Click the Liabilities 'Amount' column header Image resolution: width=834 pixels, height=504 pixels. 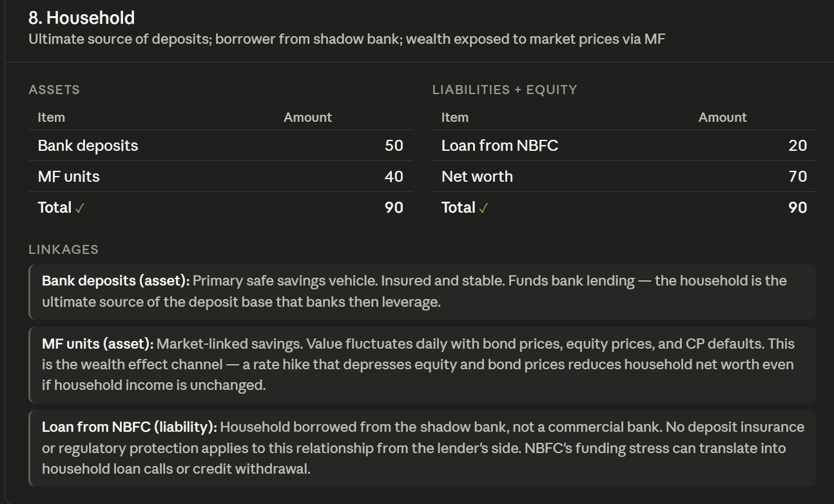pyautogui.click(x=722, y=117)
